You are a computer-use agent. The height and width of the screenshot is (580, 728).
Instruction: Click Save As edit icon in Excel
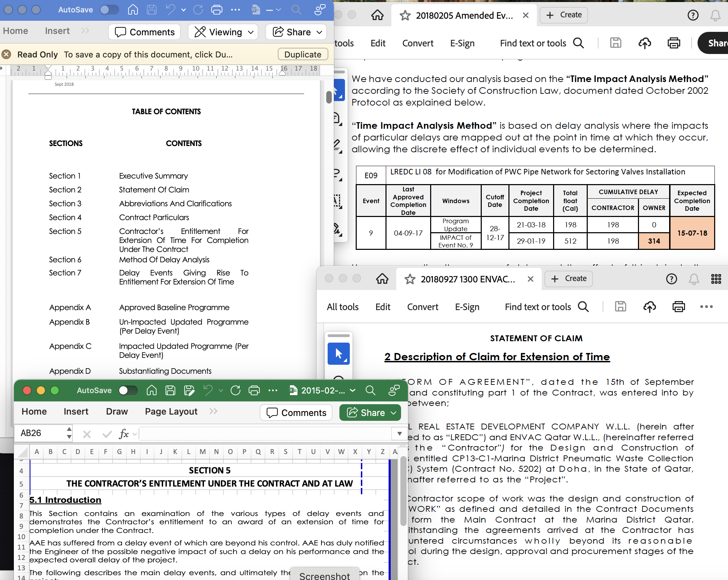click(189, 390)
